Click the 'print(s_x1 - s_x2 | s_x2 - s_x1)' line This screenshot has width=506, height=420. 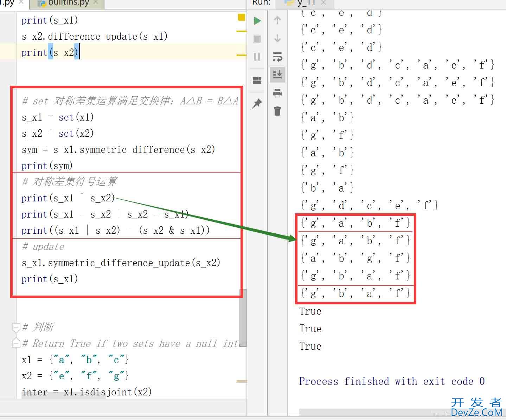[x=105, y=214]
